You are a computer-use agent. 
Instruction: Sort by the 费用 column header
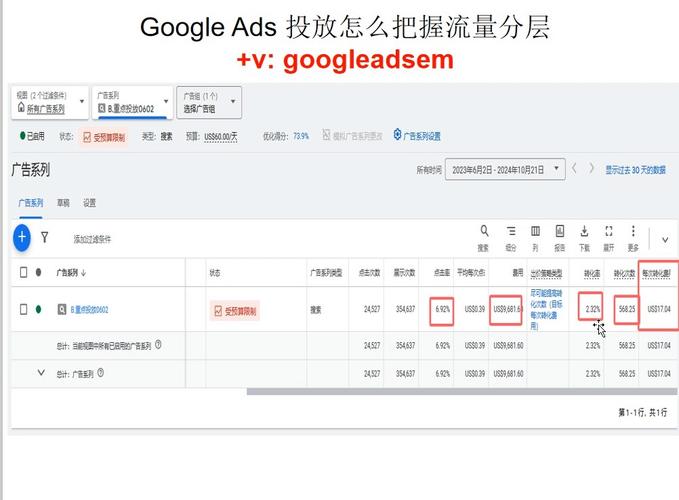(518, 273)
